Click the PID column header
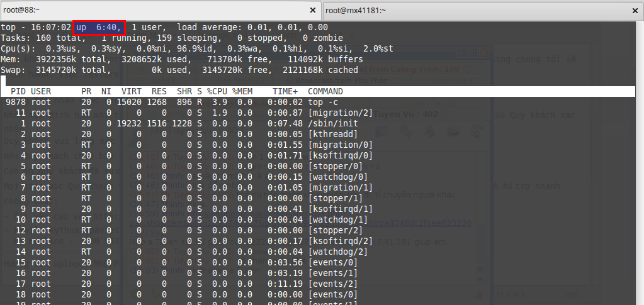Image resolution: width=644 pixels, height=305 pixels. pyautogui.click(x=18, y=92)
